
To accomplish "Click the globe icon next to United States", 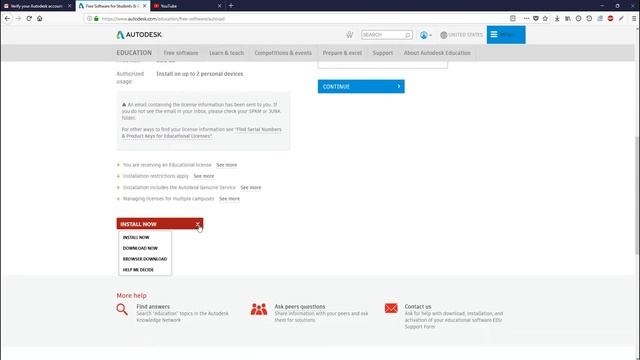I will pos(444,35).
